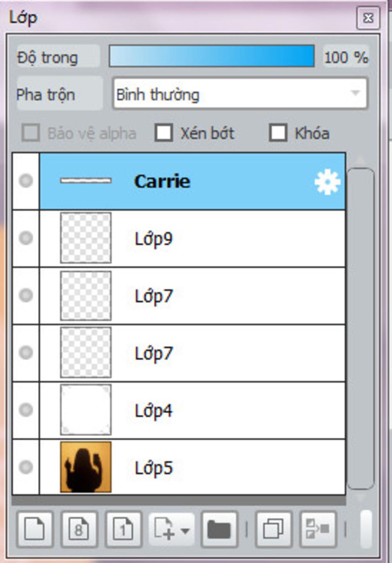The height and width of the screenshot is (563, 392).
Task: Click the layer list vertical scrollbar
Action: point(361,328)
